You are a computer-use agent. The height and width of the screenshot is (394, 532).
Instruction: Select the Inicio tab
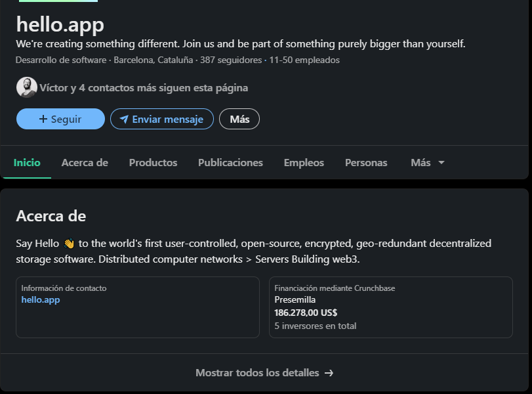point(27,163)
